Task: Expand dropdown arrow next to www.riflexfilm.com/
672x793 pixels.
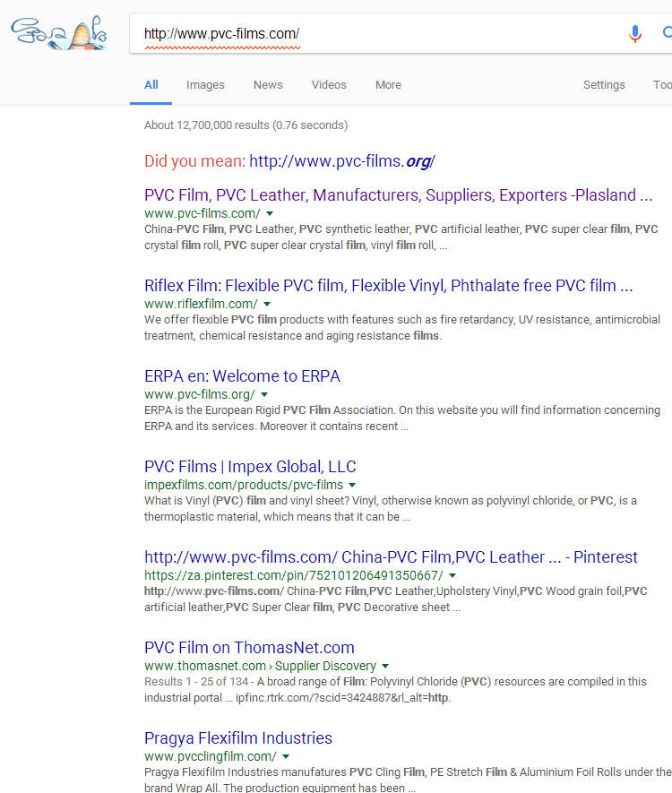Action: point(267,304)
